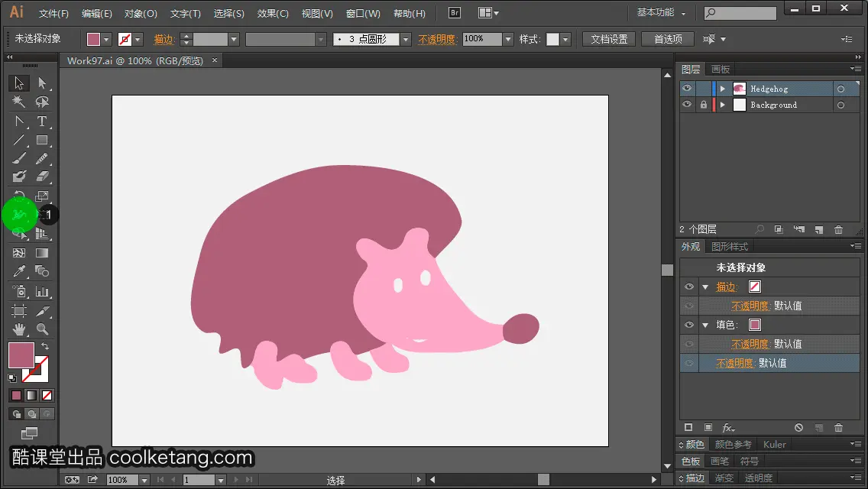Open the 3 点圆形 brush dropdown
This screenshot has width=868, height=489.
pos(406,39)
